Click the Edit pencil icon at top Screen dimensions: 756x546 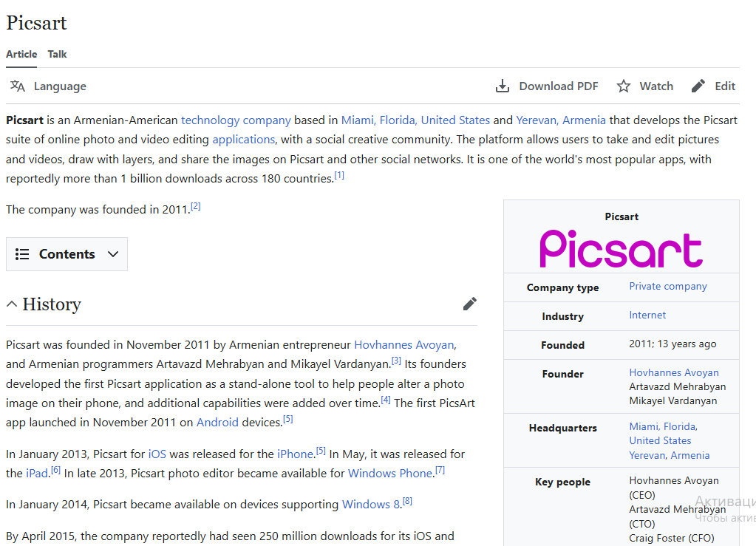(x=698, y=86)
